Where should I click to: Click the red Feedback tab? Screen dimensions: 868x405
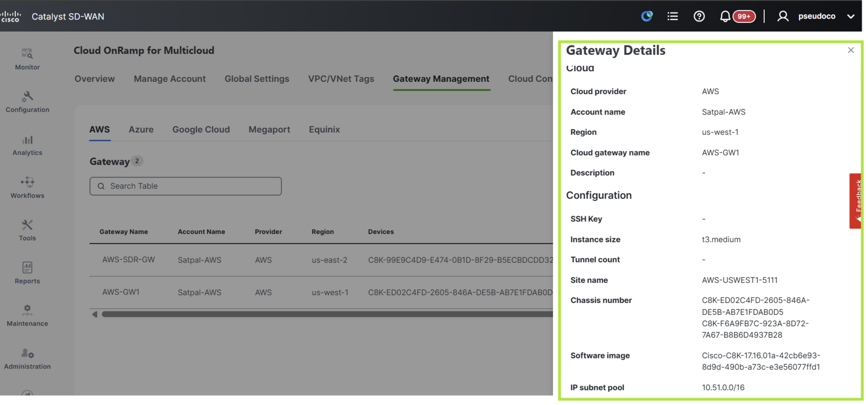pyautogui.click(x=855, y=201)
